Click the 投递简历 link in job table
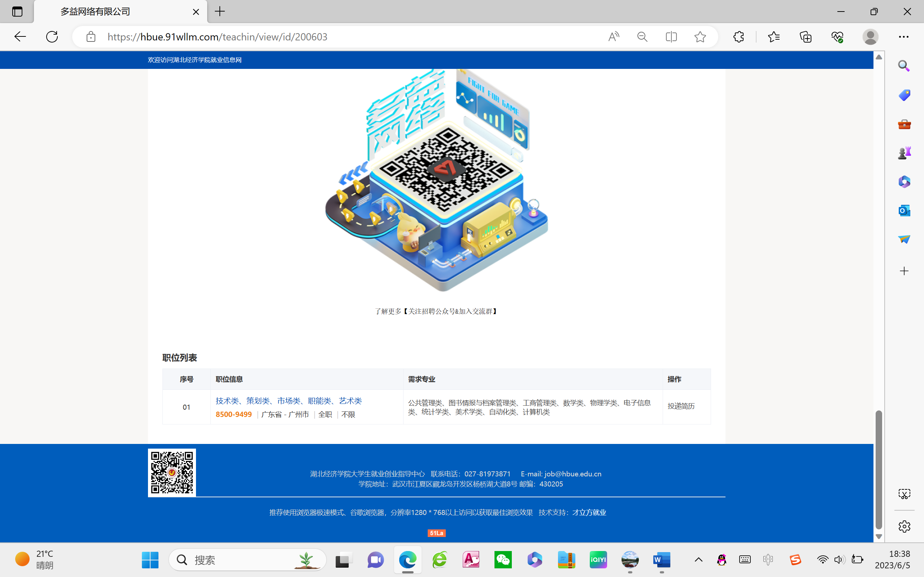The height and width of the screenshot is (577, 924). pos(681,406)
